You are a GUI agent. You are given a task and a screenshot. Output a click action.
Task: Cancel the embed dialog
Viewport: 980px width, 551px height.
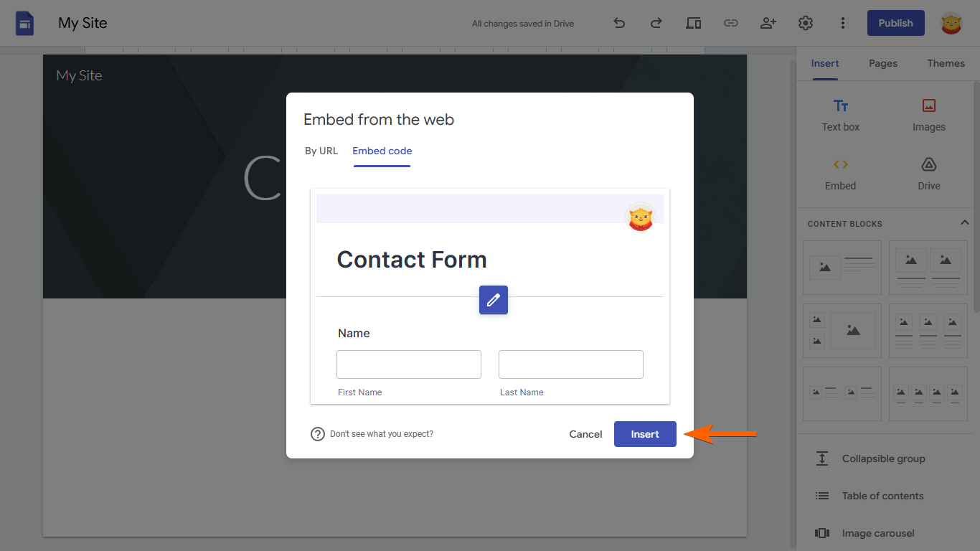pyautogui.click(x=585, y=434)
